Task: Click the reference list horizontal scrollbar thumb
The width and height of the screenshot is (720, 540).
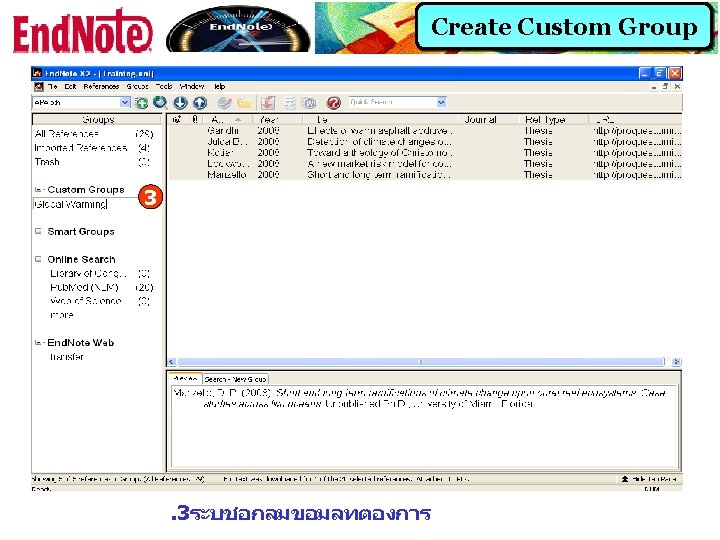Action: click(x=421, y=362)
